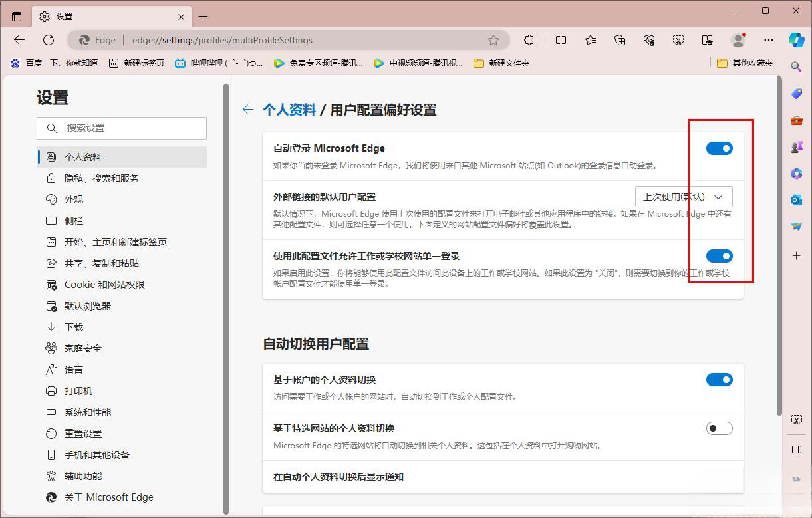Open 语言 settings section

coord(122,370)
